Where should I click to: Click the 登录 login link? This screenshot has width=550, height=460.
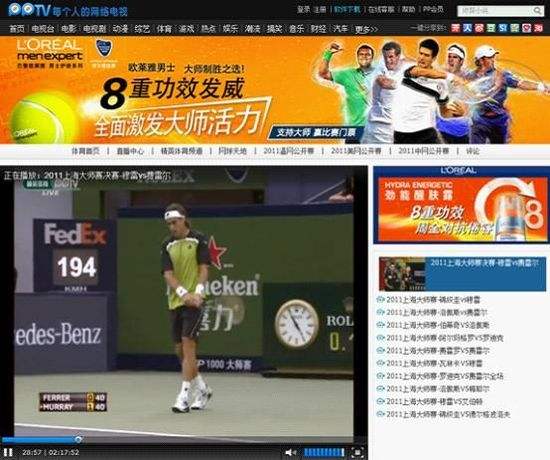click(x=303, y=9)
